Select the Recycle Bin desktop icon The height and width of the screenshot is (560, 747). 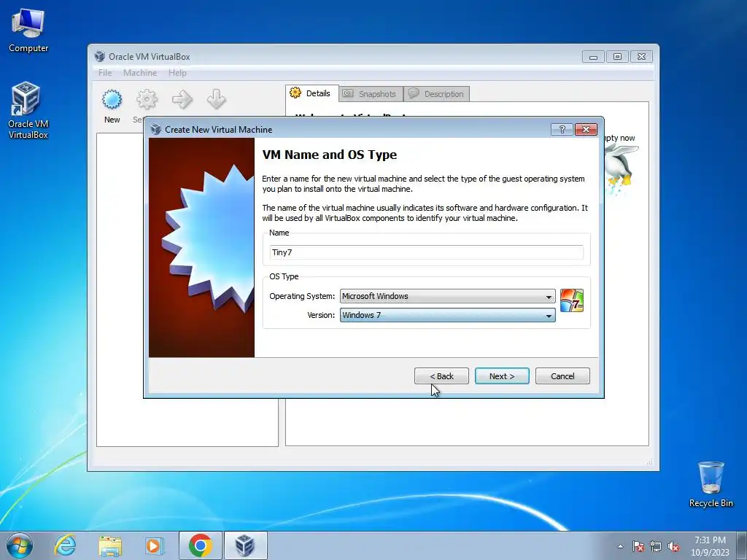tap(711, 484)
